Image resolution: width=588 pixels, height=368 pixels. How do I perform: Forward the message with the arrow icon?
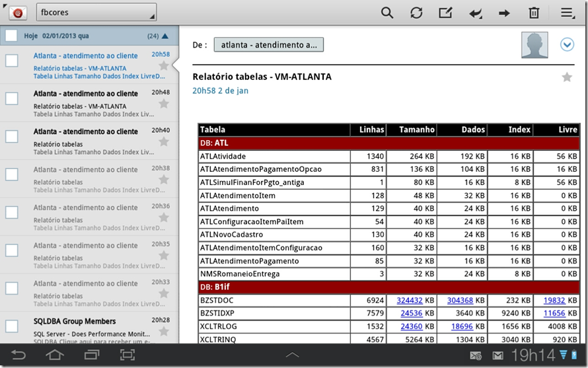(504, 13)
